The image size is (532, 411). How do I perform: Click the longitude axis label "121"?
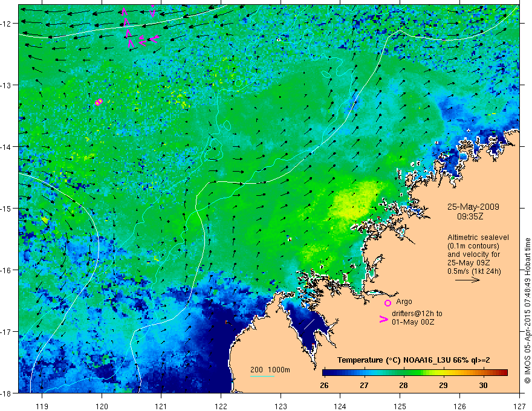[x=161, y=406]
